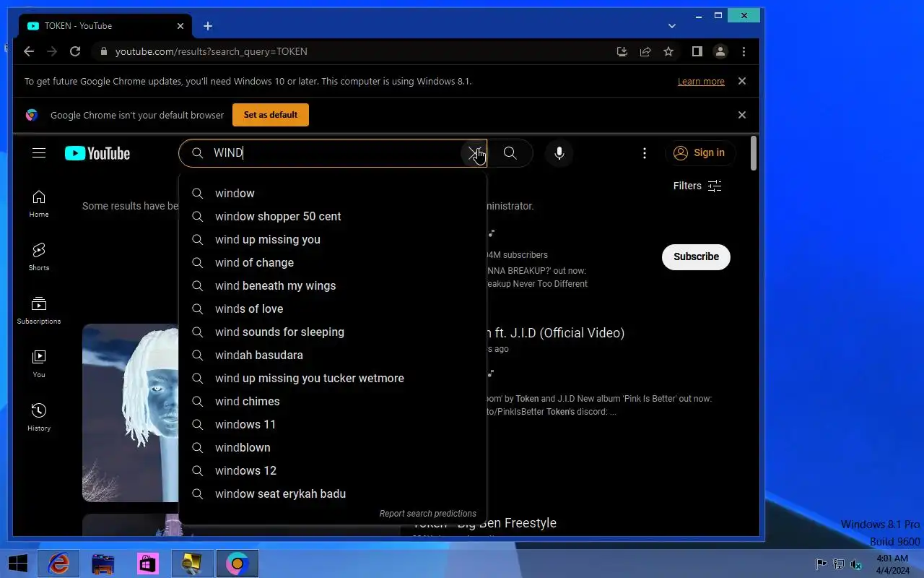Click the YouTube page vertical scrollbar
924x578 pixels.
(754, 153)
